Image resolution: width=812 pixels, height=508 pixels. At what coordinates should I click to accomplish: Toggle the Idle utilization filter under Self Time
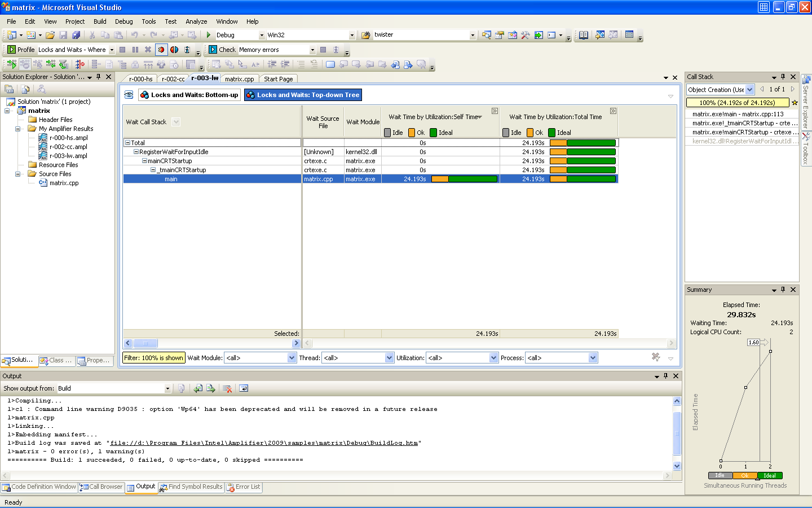pyautogui.click(x=387, y=133)
